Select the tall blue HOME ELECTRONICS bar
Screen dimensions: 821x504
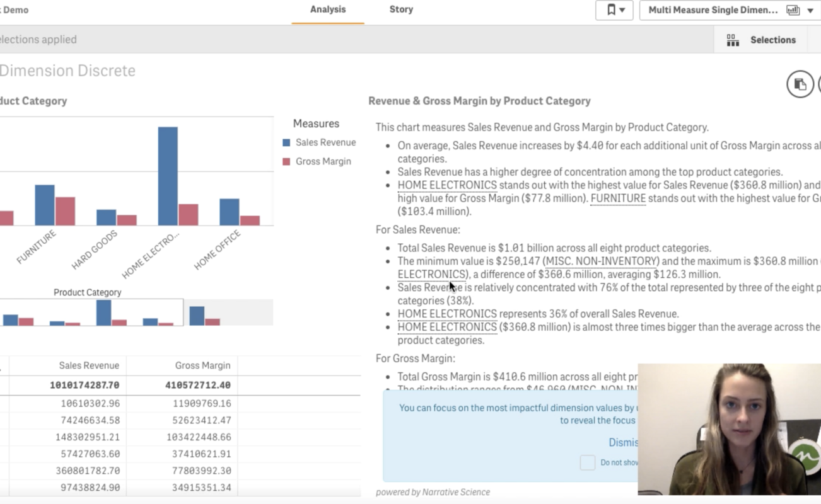[x=168, y=176]
